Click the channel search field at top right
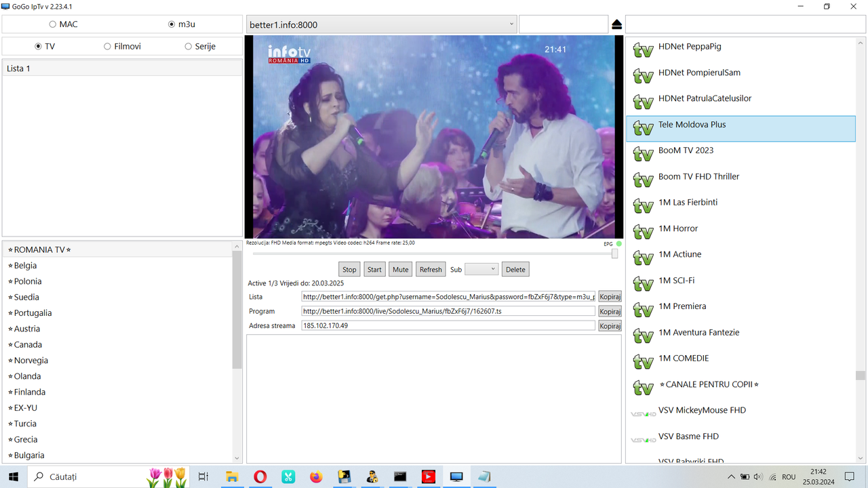 [x=745, y=24]
